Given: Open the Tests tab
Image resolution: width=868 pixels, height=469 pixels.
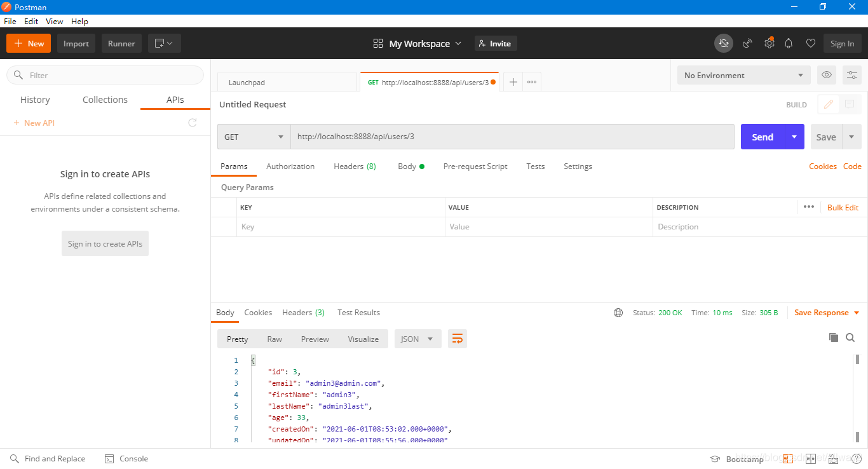Looking at the screenshot, I should [536, 167].
